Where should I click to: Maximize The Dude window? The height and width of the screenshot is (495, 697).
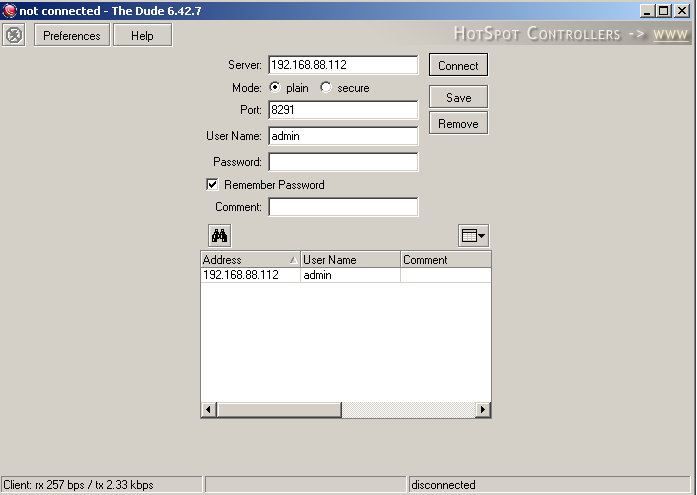click(664, 11)
